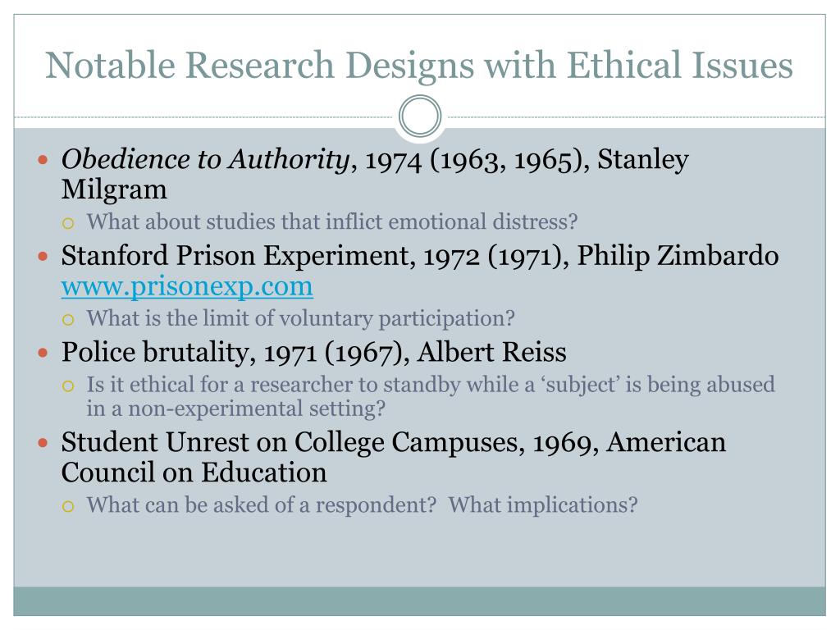Image resolution: width=840 pixels, height=630 pixels.
Task: Click the yellow sub-bullet before "Is it ethical"
Action: (68, 386)
